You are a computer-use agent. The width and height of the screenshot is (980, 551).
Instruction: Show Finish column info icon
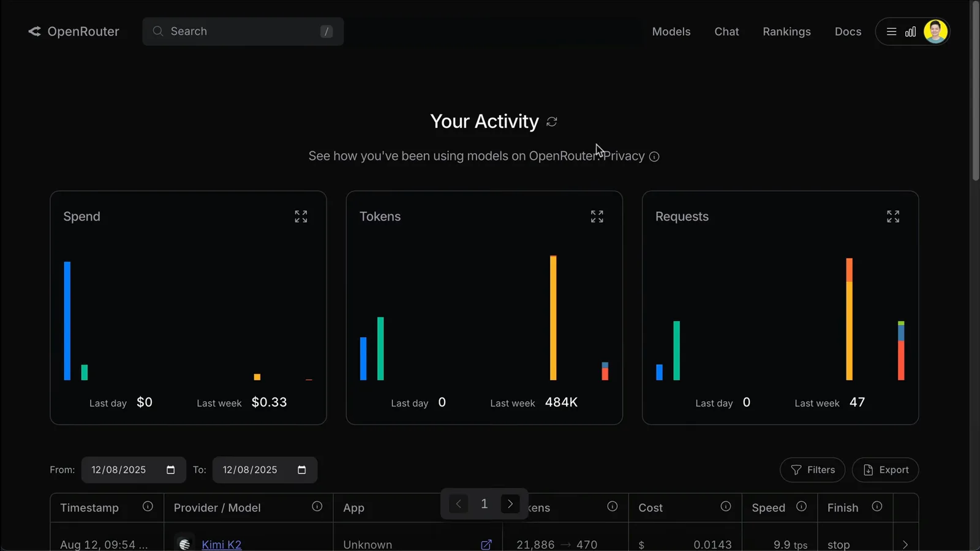877,506
